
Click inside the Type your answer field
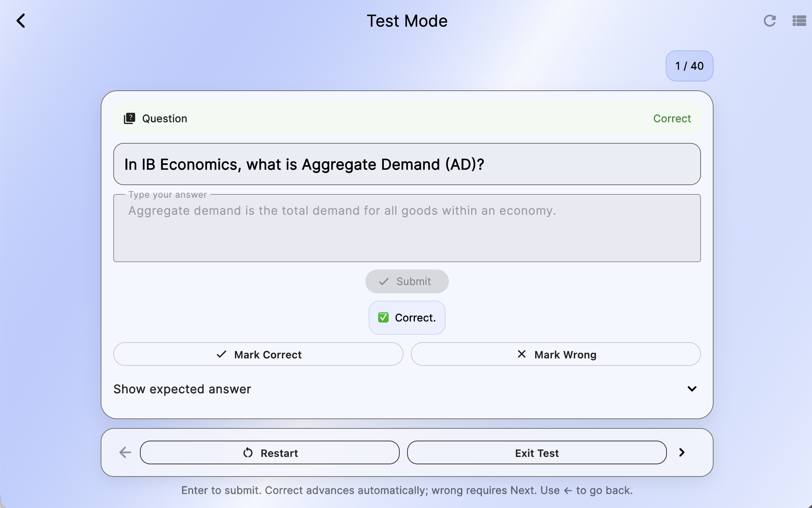tap(406, 228)
